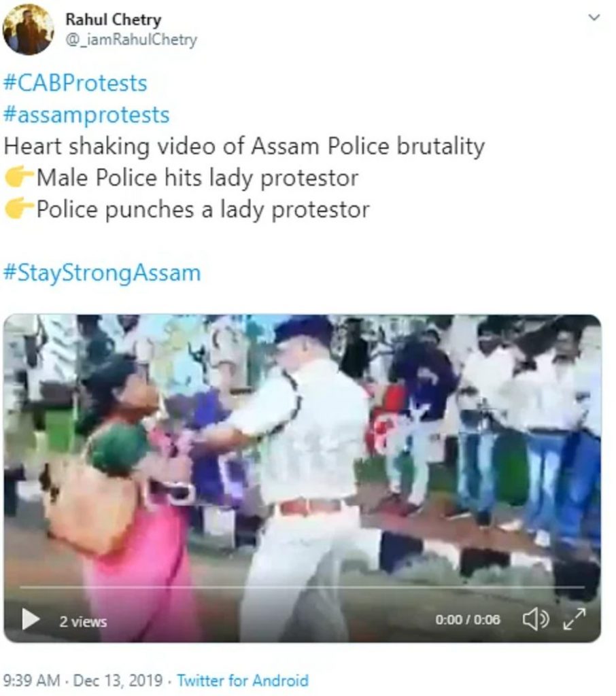616x696 pixels.
Task: Click the first pointing hand emoji
Action: click(x=19, y=177)
